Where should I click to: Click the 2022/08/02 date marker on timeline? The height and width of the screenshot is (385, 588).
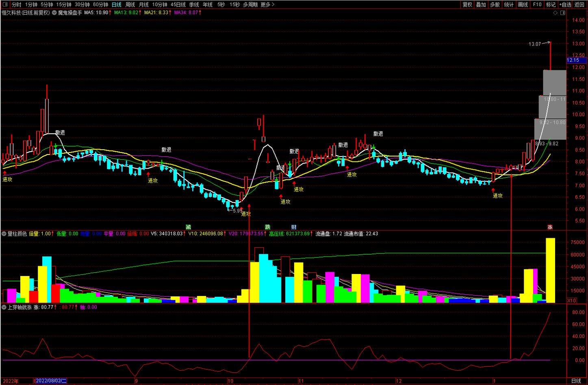[51, 381]
